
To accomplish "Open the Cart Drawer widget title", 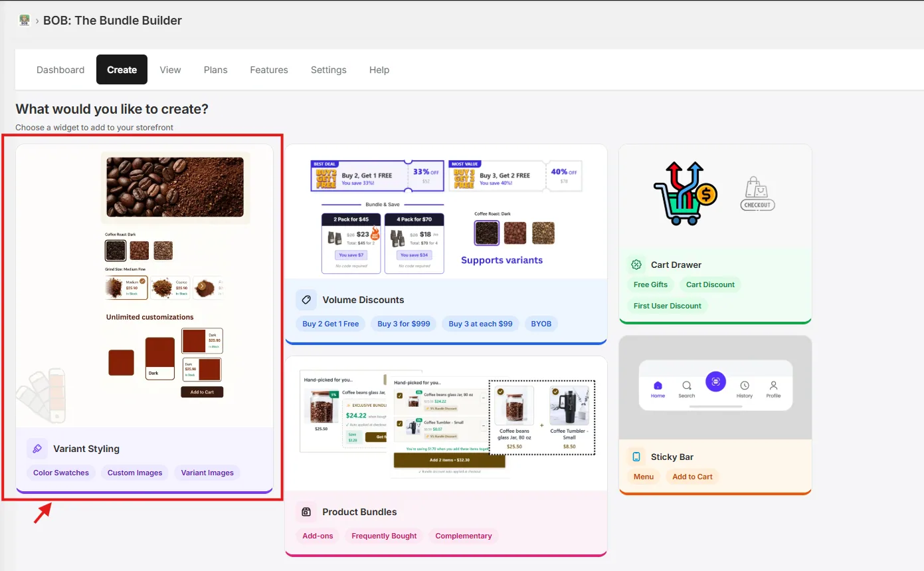I will point(676,265).
